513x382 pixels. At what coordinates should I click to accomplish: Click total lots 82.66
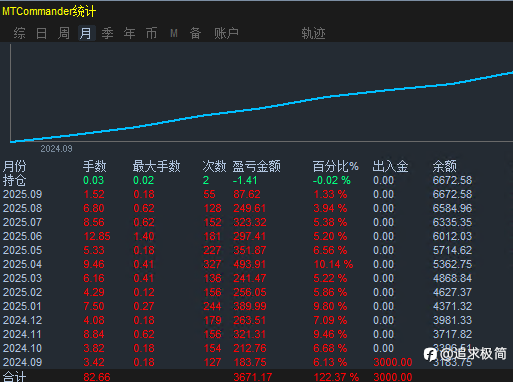coord(97,377)
